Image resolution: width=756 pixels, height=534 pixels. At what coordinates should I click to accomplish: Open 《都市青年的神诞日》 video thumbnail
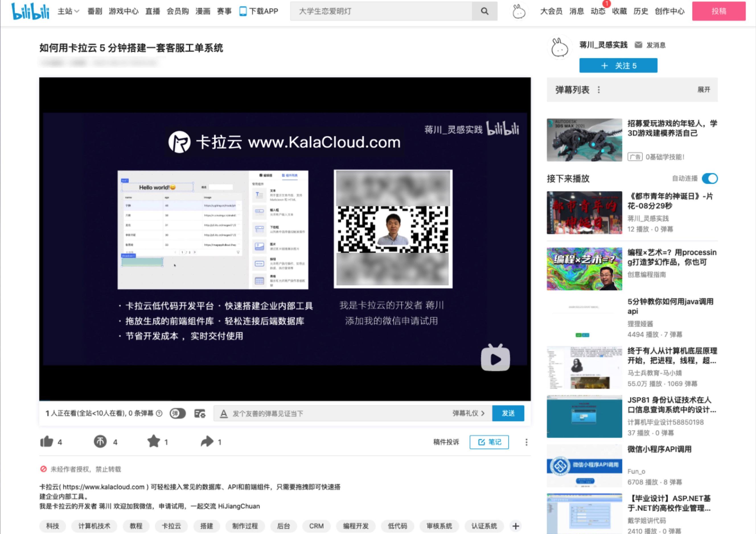pyautogui.click(x=584, y=213)
